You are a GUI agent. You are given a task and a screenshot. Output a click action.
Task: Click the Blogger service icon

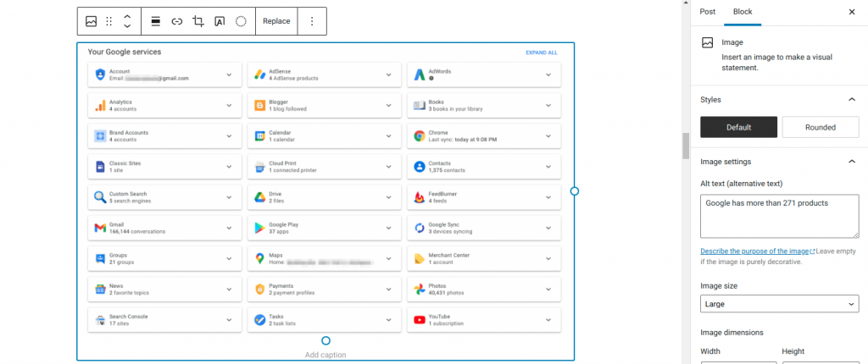tap(259, 105)
